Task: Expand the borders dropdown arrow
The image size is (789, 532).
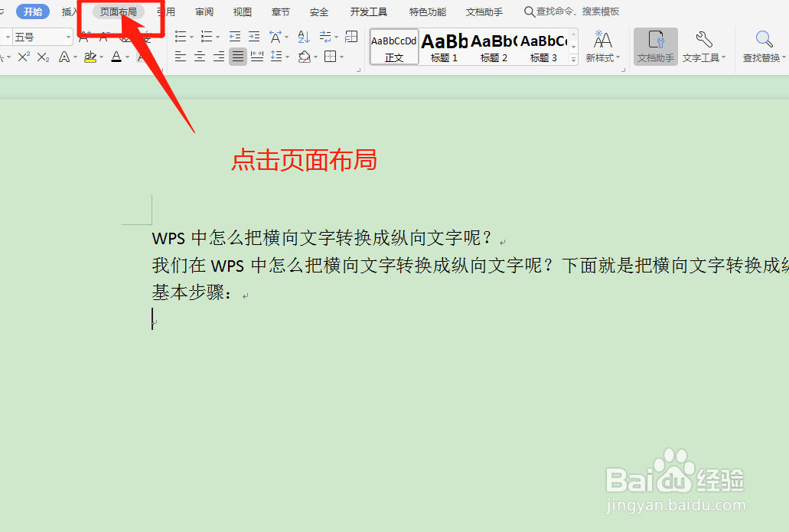Action: [341, 57]
